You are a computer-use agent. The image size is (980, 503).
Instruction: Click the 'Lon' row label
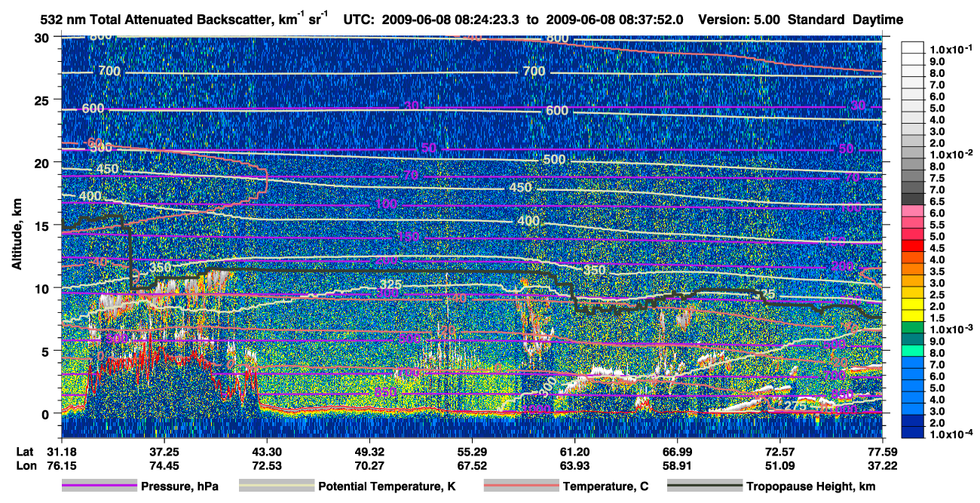pyautogui.click(x=26, y=465)
